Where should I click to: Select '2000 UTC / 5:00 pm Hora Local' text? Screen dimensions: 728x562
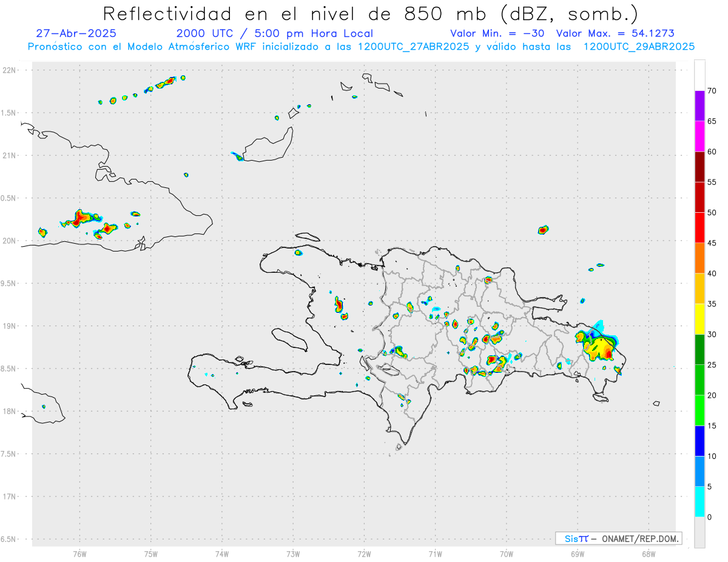click(275, 33)
